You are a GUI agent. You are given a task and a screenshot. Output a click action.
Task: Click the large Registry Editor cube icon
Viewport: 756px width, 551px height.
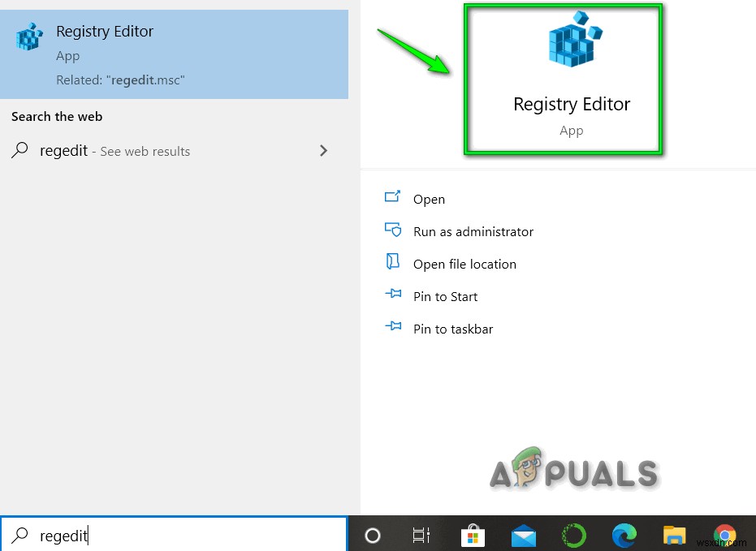[x=574, y=40]
